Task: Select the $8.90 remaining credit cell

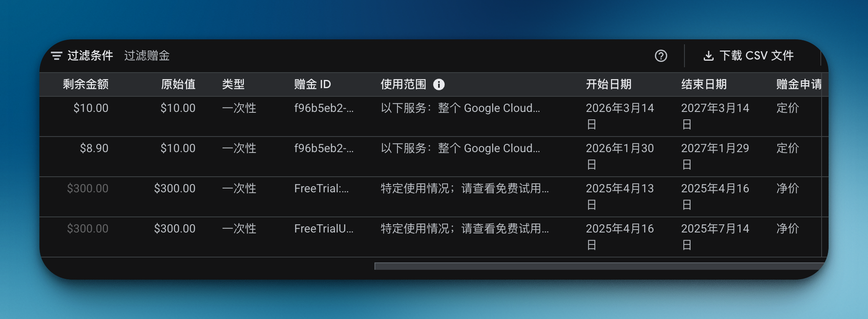Action: [94, 148]
